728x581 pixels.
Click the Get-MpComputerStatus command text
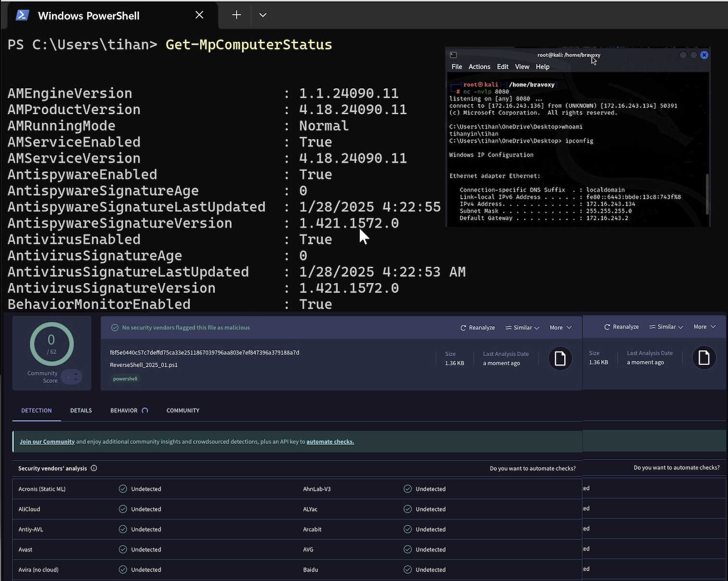coord(249,45)
